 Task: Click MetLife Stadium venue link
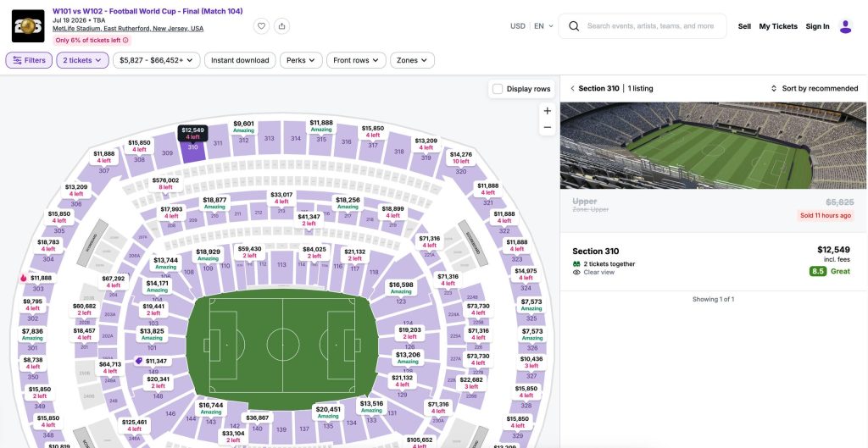click(128, 29)
